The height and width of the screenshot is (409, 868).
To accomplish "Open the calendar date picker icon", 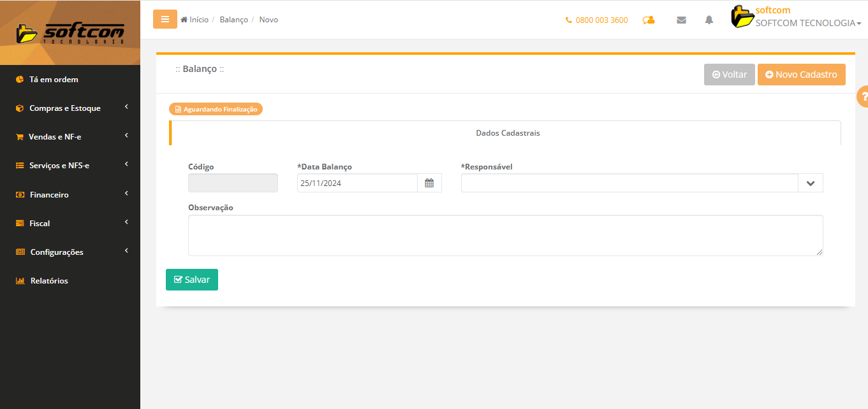I will [x=429, y=183].
